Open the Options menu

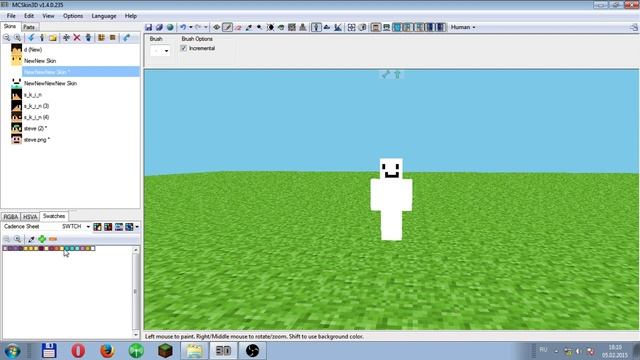[x=73, y=16]
